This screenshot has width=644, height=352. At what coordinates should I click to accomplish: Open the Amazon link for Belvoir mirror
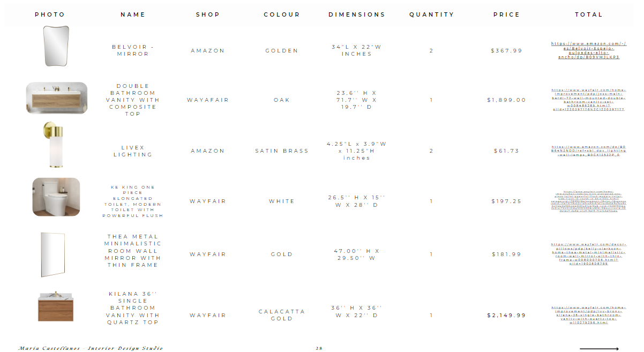coord(588,50)
